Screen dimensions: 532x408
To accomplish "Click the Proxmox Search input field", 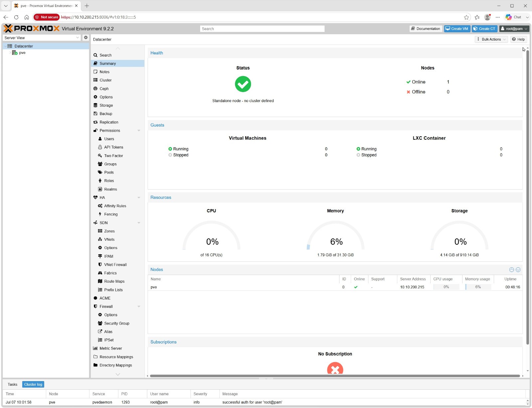I will (262, 29).
